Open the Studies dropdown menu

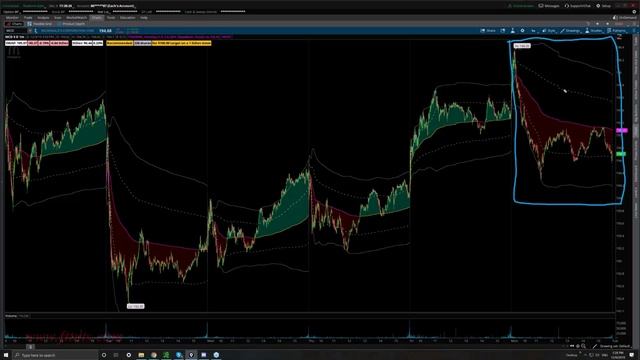point(594,31)
